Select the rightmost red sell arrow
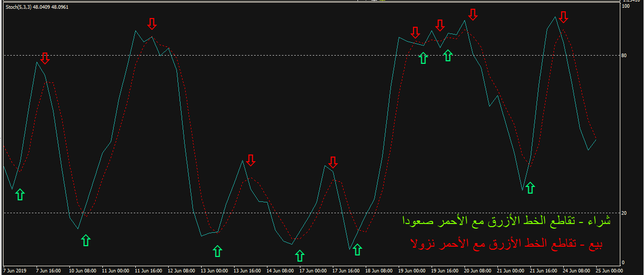 (x=563, y=17)
